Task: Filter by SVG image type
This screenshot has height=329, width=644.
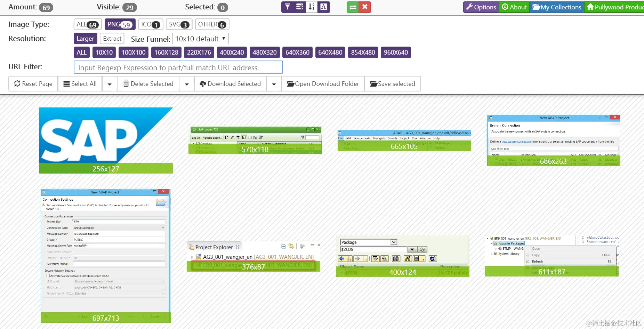Action: click(179, 24)
